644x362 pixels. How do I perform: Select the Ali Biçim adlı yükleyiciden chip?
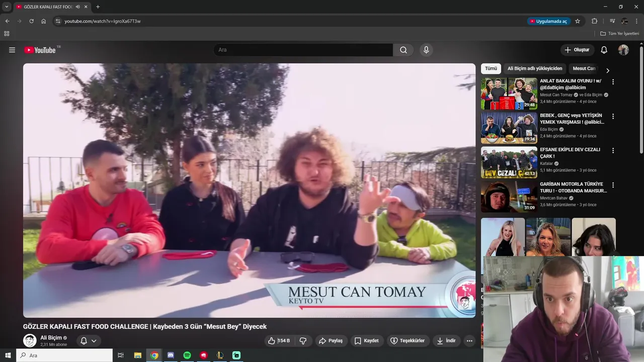click(x=535, y=68)
